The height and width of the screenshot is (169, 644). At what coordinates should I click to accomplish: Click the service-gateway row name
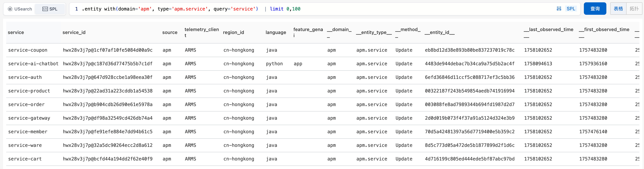tap(29, 118)
